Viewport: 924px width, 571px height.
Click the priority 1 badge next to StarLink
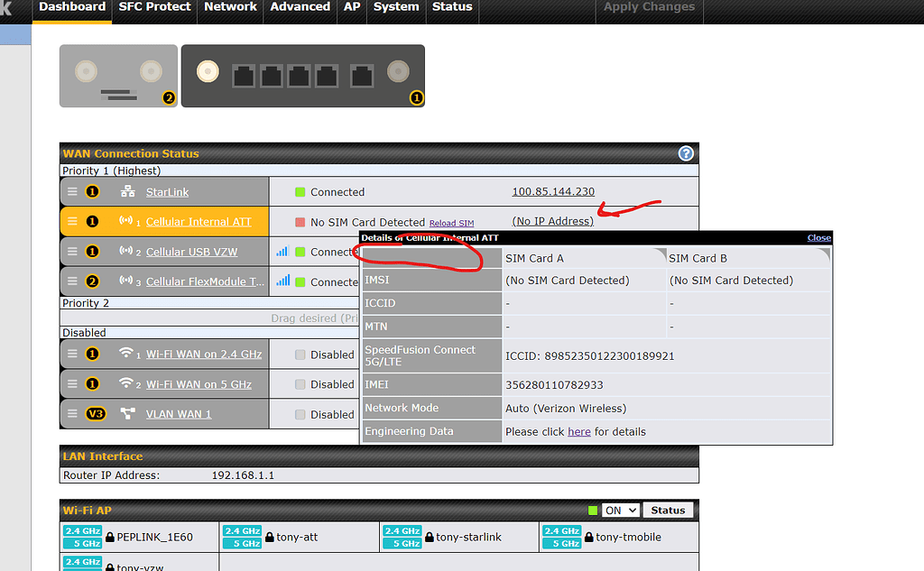pyautogui.click(x=93, y=191)
